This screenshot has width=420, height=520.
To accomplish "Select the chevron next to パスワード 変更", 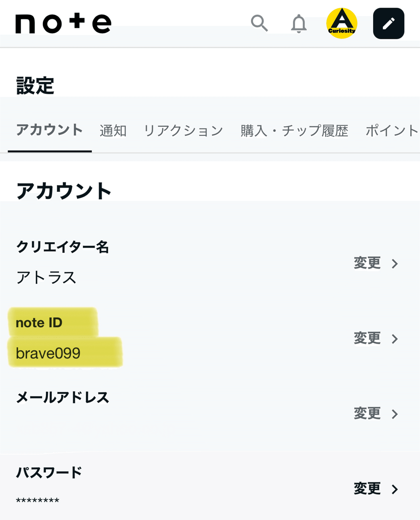I will (395, 489).
